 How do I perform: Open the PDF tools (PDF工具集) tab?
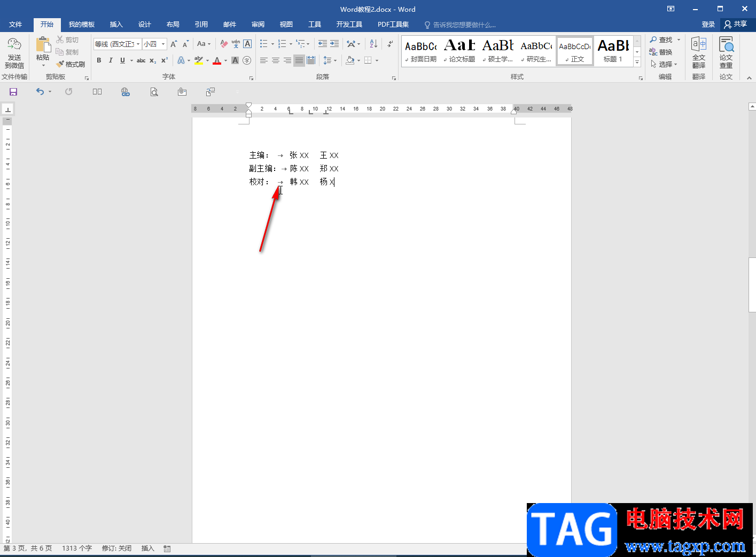[x=393, y=25]
